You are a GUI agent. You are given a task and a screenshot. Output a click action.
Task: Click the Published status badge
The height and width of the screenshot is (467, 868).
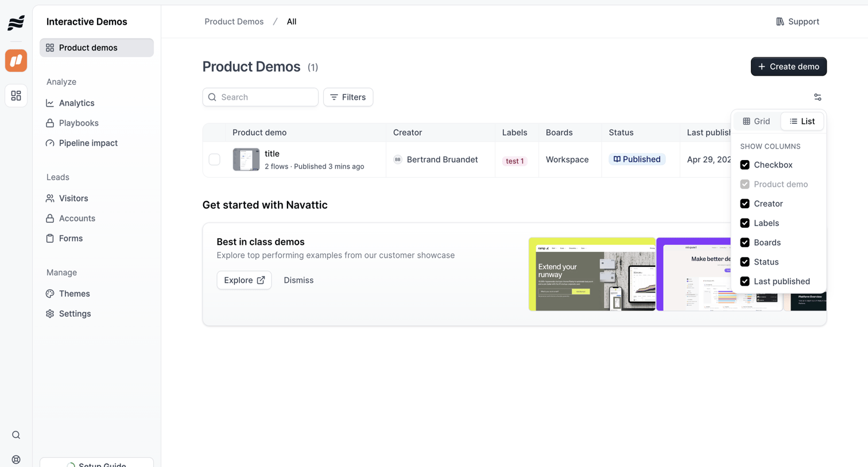(x=637, y=159)
